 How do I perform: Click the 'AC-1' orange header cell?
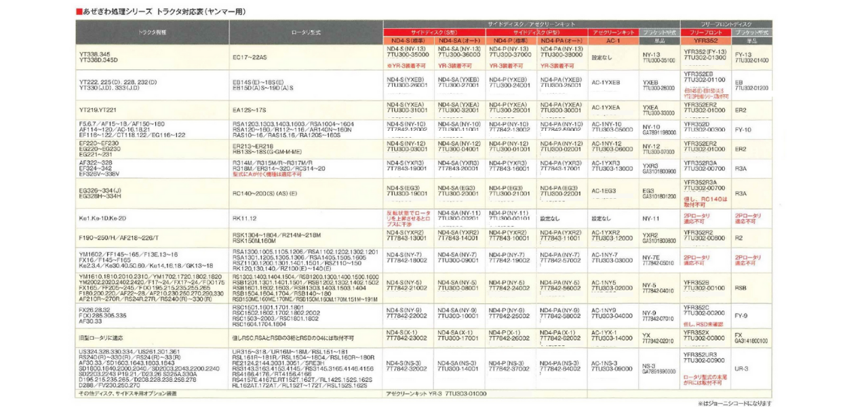[613, 40]
